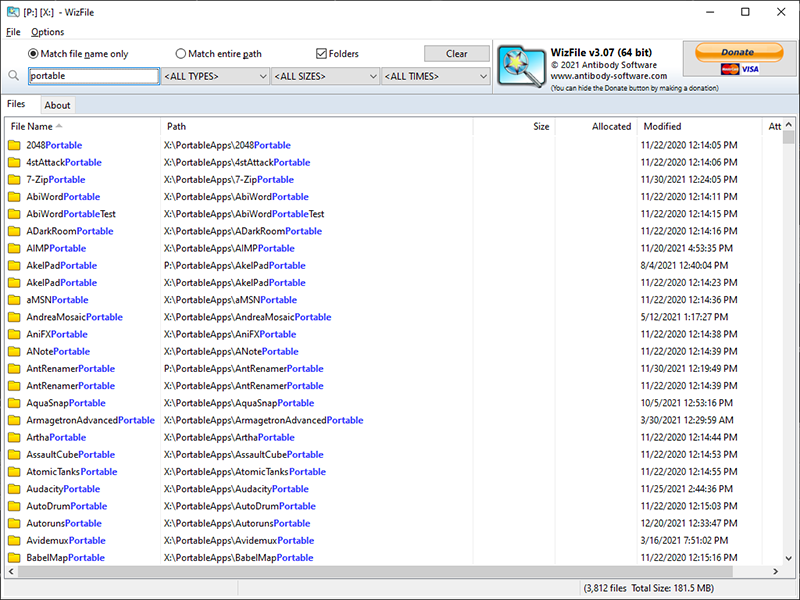Select Match entire path radio button
The image size is (800, 600).
(x=181, y=54)
